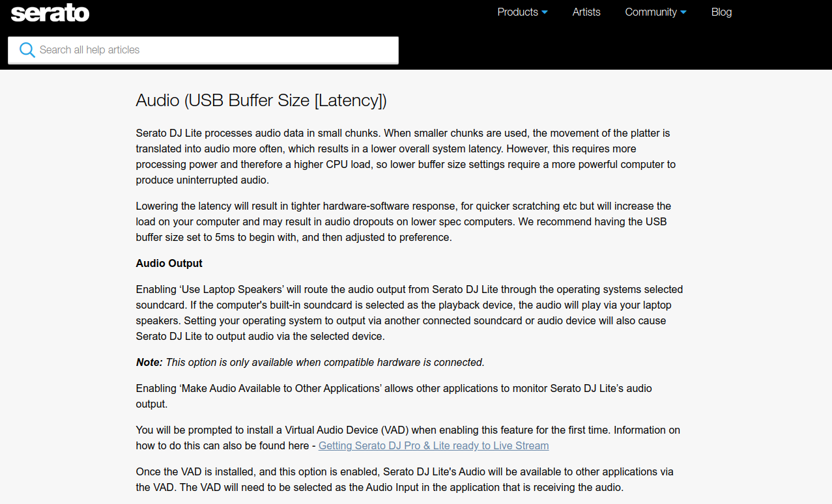Viewport: 832px width, 504px height.
Task: Click the paragraph starting 'Once the VAD is installed'
Action: 405,479
